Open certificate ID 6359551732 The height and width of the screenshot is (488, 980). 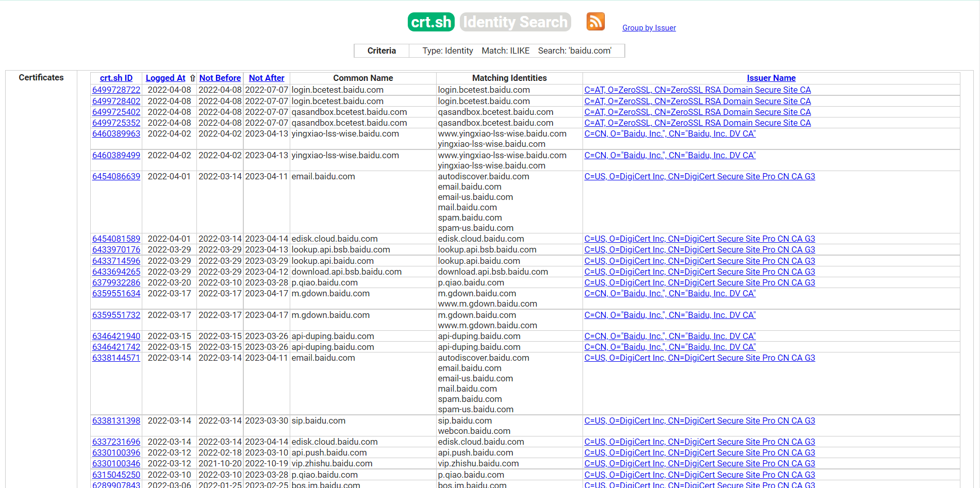click(116, 315)
